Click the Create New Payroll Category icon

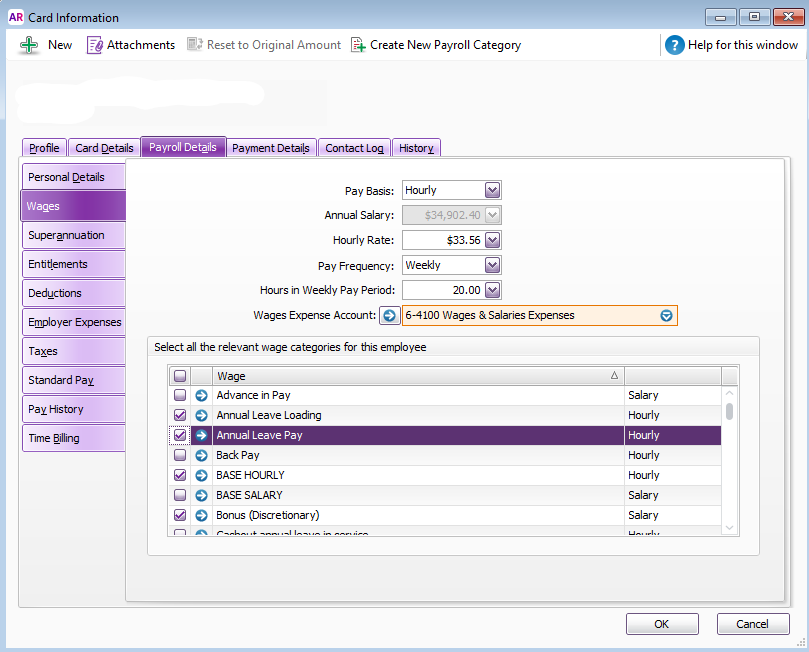pyautogui.click(x=358, y=45)
